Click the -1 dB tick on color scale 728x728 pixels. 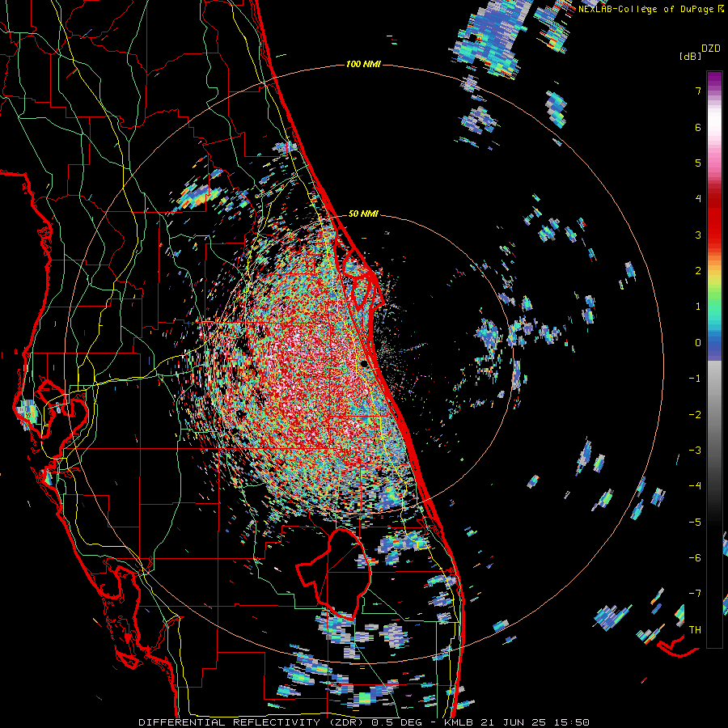pyautogui.click(x=695, y=379)
